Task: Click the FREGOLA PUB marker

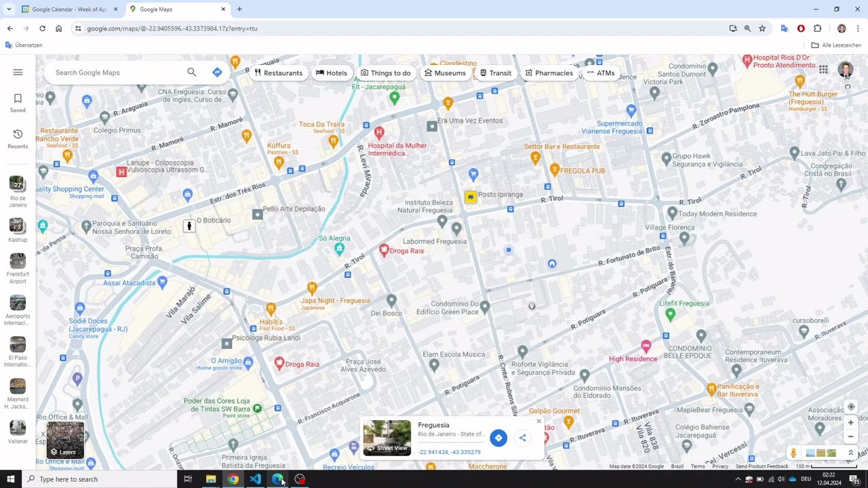Action: click(554, 169)
